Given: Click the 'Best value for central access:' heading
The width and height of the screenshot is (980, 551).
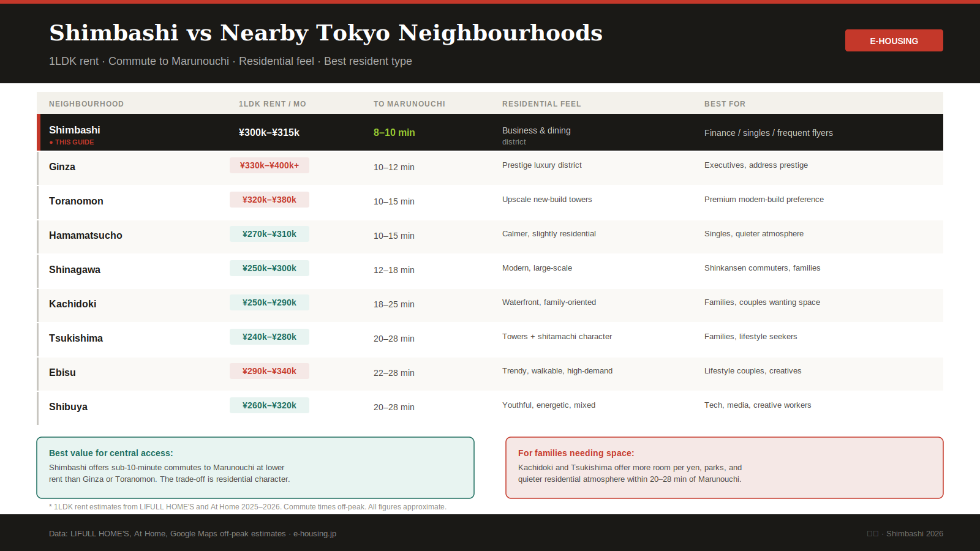Looking at the screenshot, I should click(x=111, y=453).
